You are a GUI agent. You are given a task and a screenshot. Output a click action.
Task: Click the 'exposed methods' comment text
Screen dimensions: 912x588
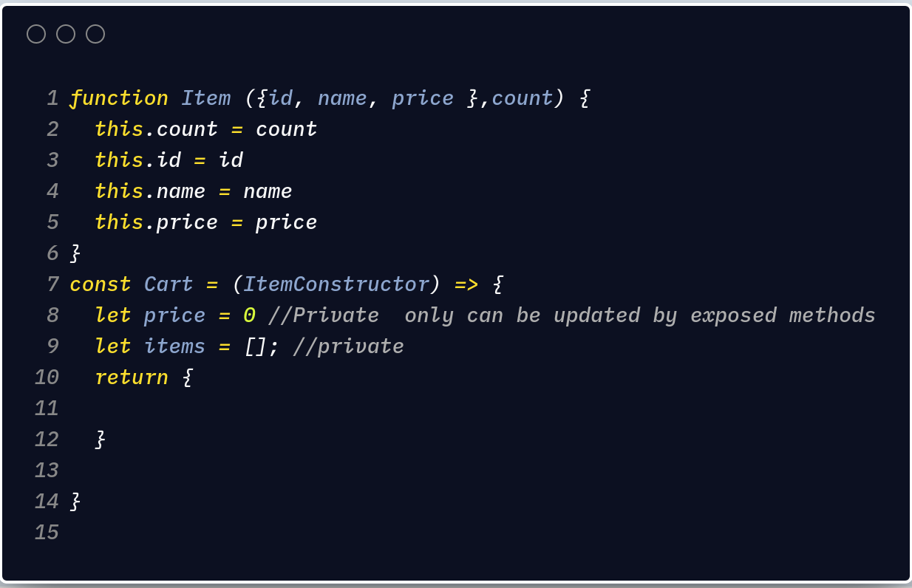pyautogui.click(x=783, y=315)
